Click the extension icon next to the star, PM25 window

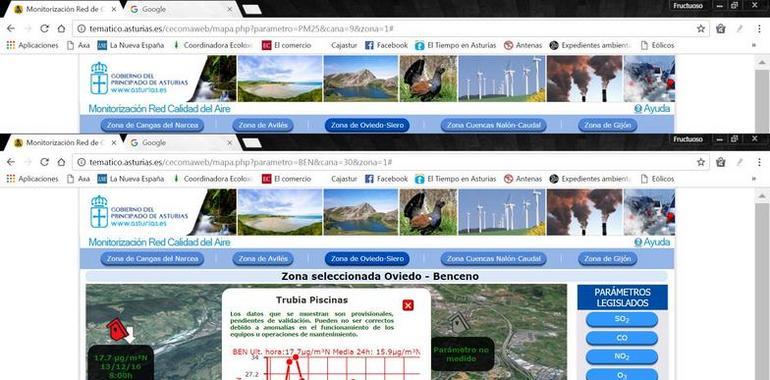point(720,28)
